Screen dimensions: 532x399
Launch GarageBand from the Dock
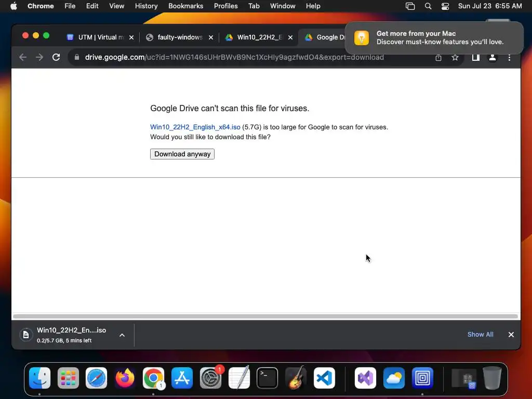click(296, 377)
